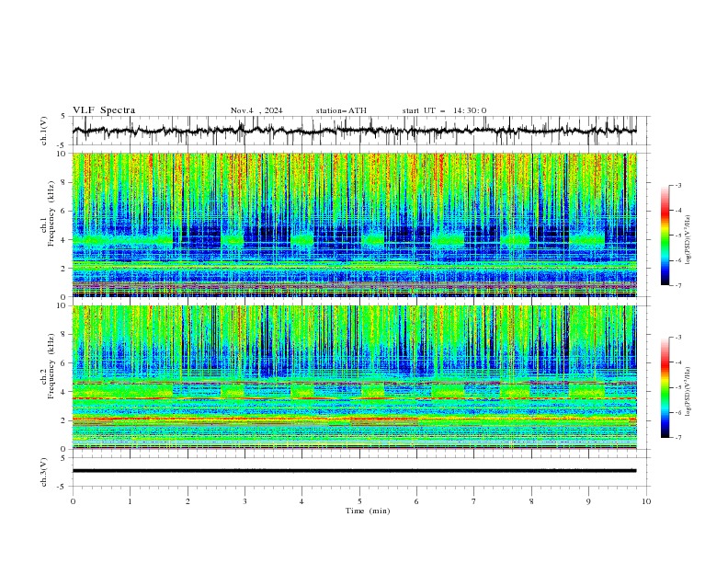The image size is (728, 563).
Task: Click the ch.2 spectrogram color scale bar
Action: (x=665, y=387)
